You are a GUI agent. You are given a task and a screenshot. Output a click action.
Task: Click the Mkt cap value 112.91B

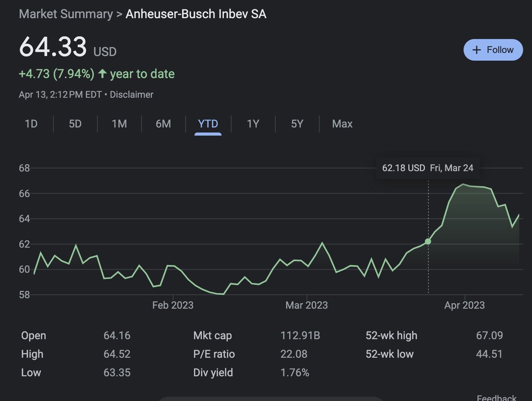(x=300, y=336)
